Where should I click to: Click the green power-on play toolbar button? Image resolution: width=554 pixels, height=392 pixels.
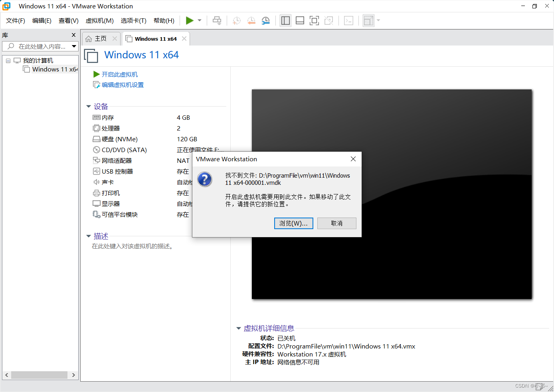coord(190,20)
